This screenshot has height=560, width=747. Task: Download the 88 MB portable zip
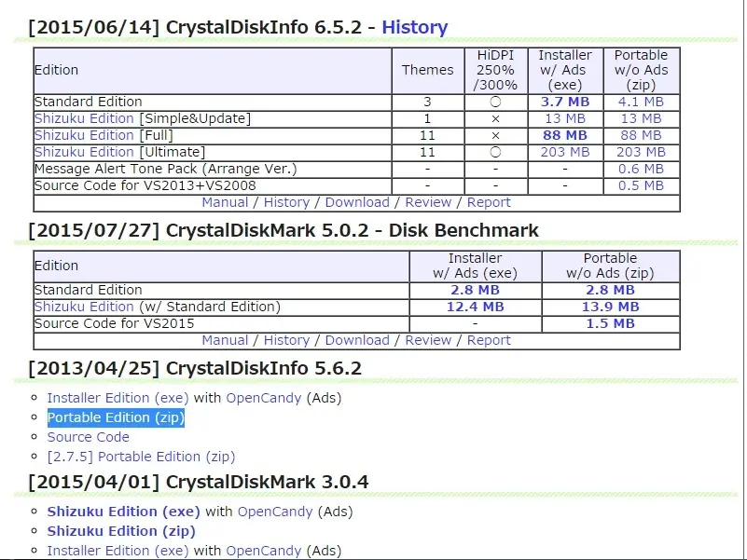tap(641, 135)
